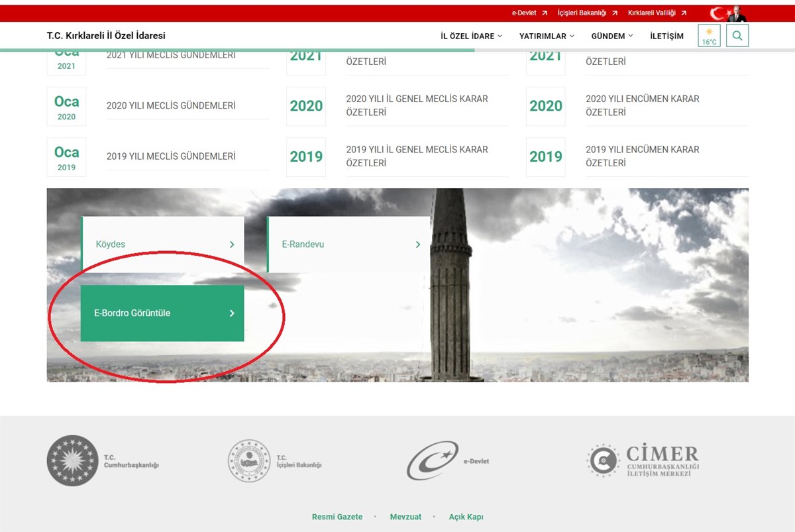Open the Mevzuat footer link
Viewport: 795px width, 532px height.
(x=405, y=517)
